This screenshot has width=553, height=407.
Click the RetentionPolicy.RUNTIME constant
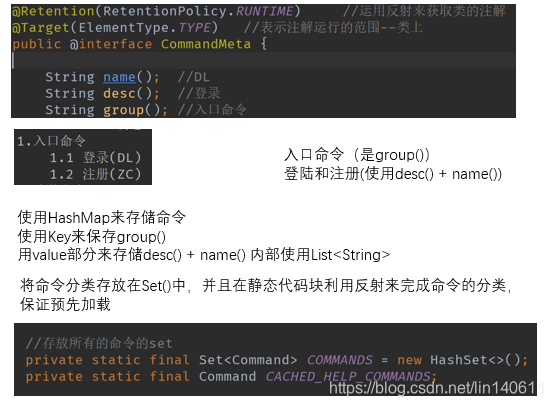point(198,11)
